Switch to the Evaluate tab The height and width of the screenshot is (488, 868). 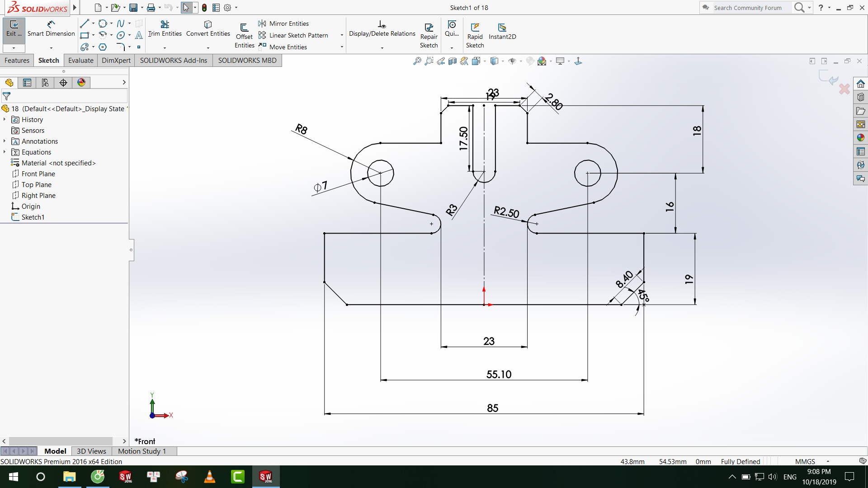[x=81, y=61]
